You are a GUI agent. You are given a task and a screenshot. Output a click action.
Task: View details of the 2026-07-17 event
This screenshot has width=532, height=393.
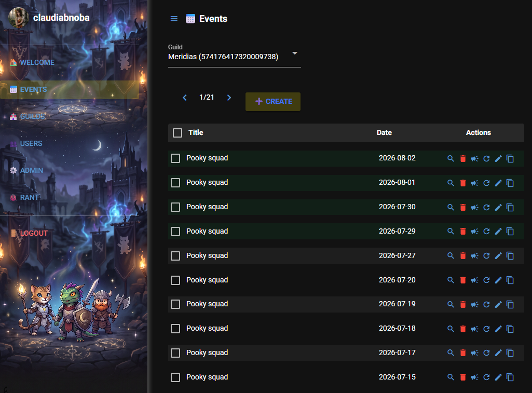(x=451, y=353)
